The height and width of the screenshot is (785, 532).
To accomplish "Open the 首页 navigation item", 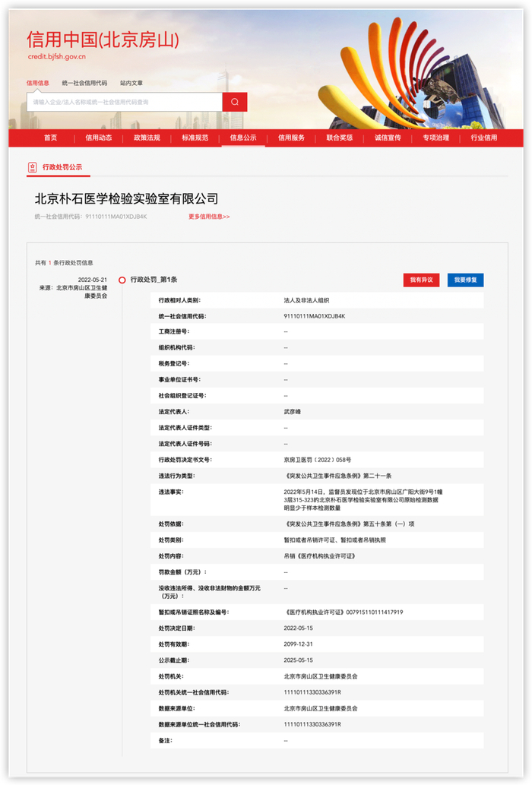I will tap(51, 138).
